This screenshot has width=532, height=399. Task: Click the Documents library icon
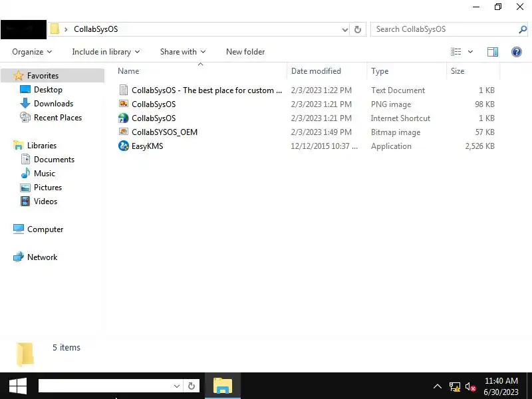[25, 159]
